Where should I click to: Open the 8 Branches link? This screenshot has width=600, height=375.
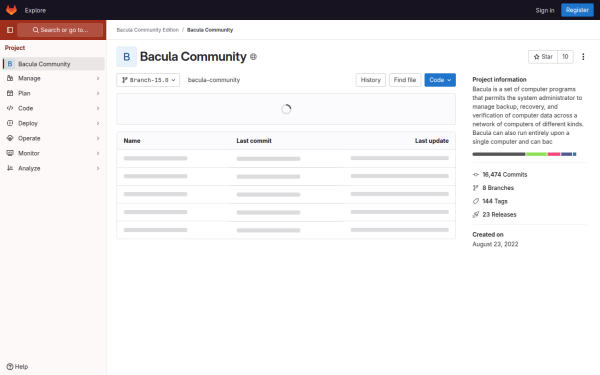click(x=498, y=188)
